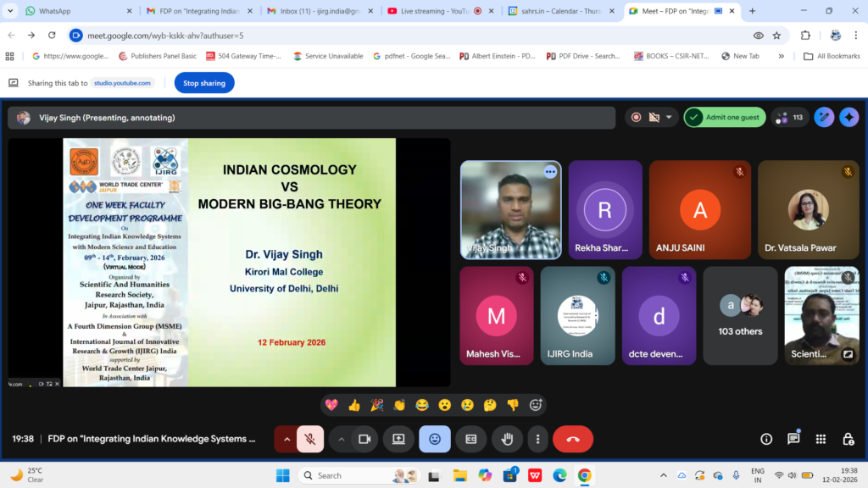Expand audio settings arrow beside microphone
This screenshot has width=868, height=488.
(x=287, y=439)
